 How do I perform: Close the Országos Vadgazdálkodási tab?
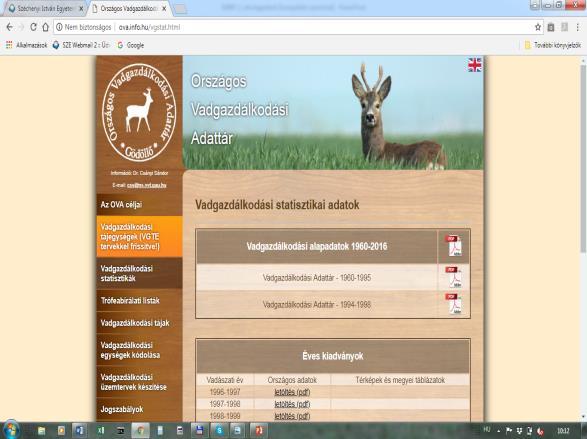coord(164,8)
